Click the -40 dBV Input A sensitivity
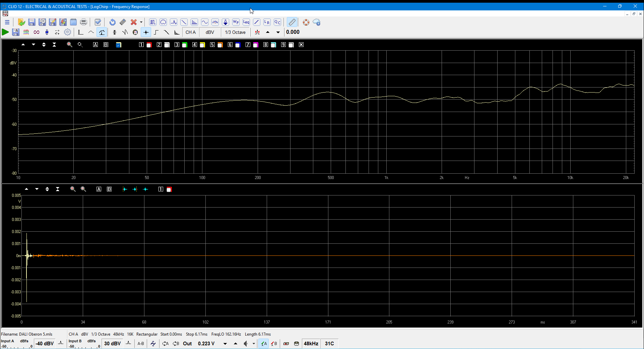This screenshot has height=349, width=644. (x=45, y=344)
